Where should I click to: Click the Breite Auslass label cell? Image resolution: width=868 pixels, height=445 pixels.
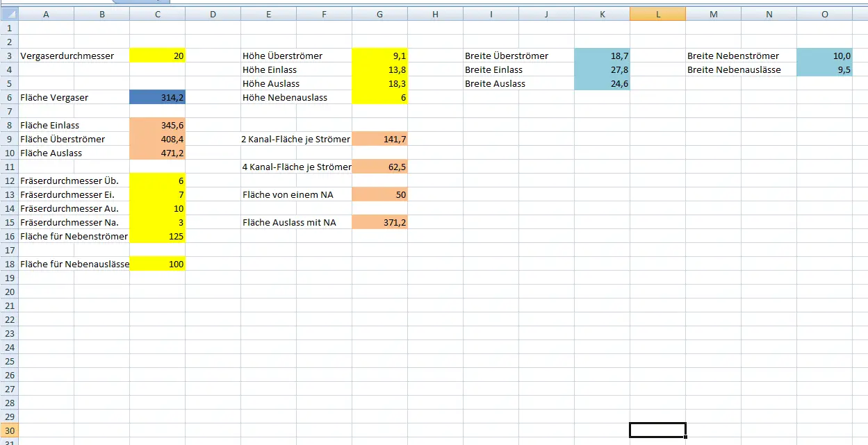coord(495,83)
